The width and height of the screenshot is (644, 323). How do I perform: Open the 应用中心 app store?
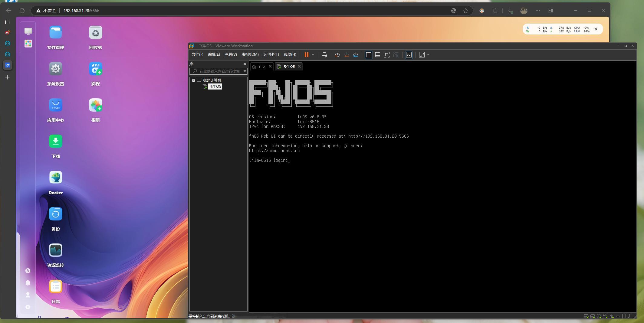[x=56, y=105]
